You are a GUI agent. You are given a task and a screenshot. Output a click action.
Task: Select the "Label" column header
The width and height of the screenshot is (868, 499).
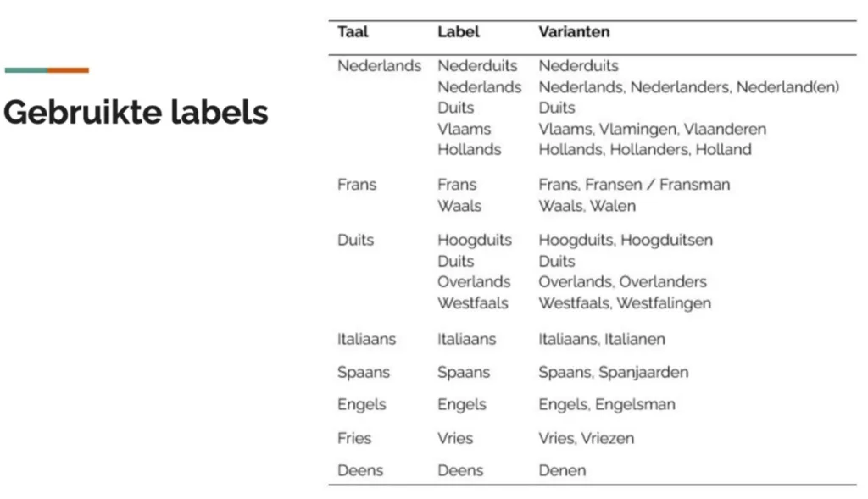coord(459,32)
